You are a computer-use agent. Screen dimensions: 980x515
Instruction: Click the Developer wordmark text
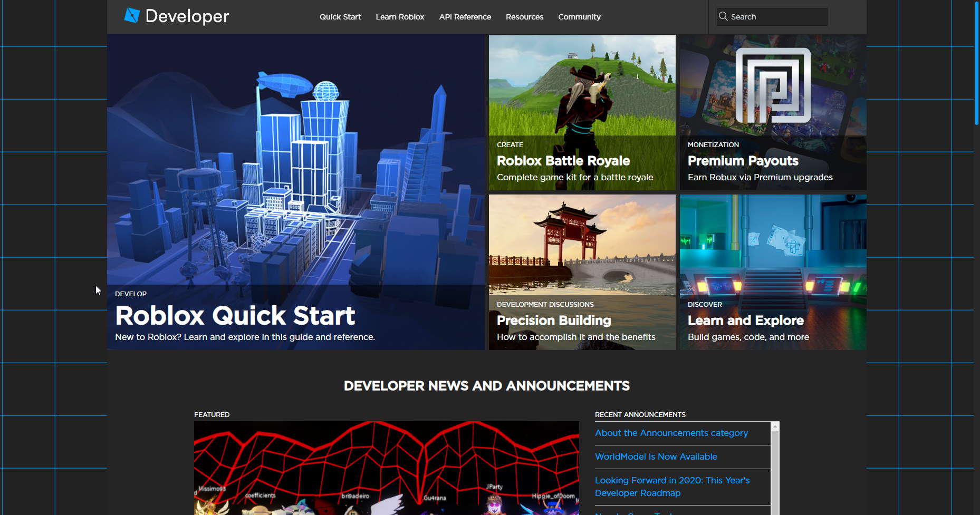click(187, 16)
